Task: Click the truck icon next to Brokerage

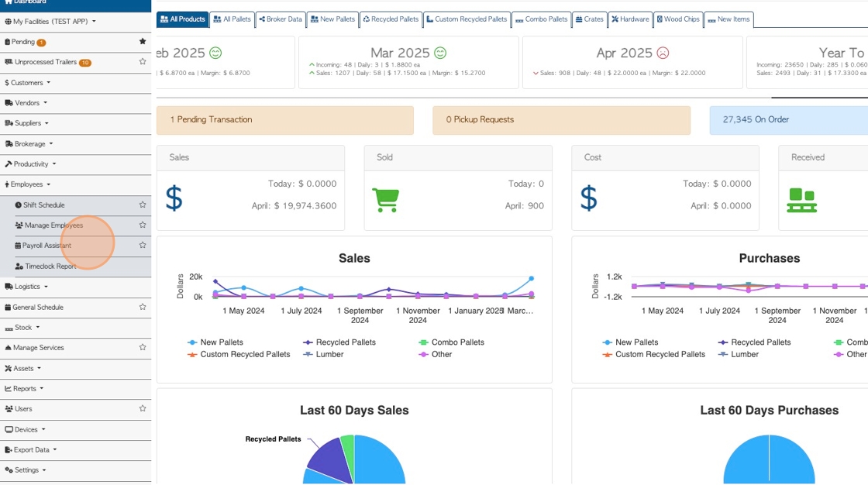Action: 9,144
